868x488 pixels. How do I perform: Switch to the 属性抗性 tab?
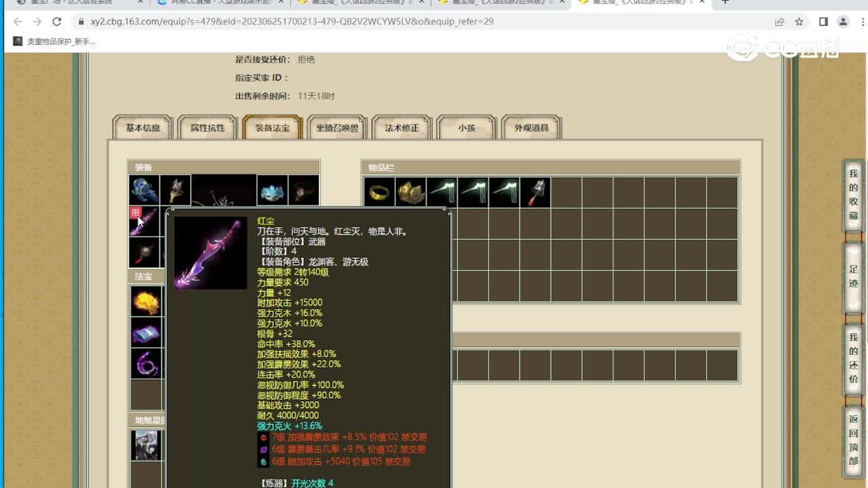(208, 127)
